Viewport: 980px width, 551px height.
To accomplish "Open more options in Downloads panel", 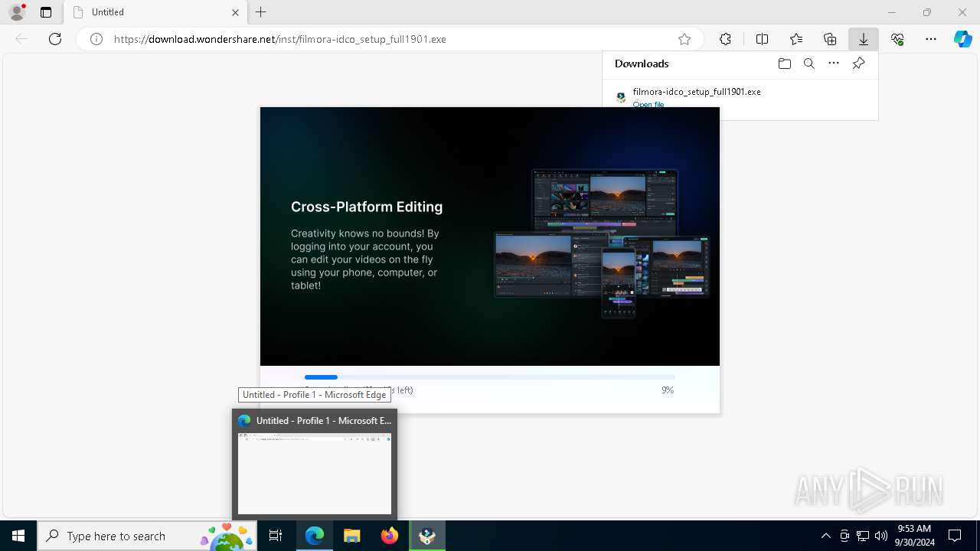I will 834,64.
